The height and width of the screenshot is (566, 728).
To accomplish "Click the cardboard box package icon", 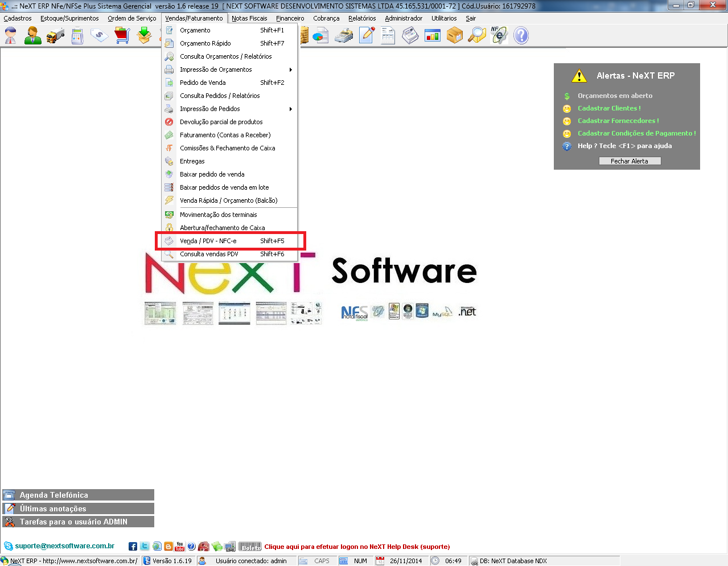I will pyautogui.click(x=455, y=36).
